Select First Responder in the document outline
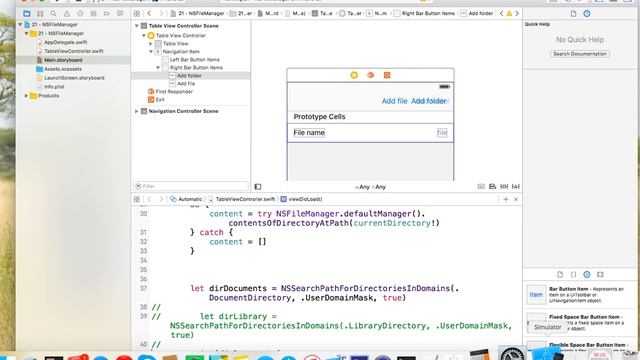This screenshot has height=360, width=640. (174, 91)
